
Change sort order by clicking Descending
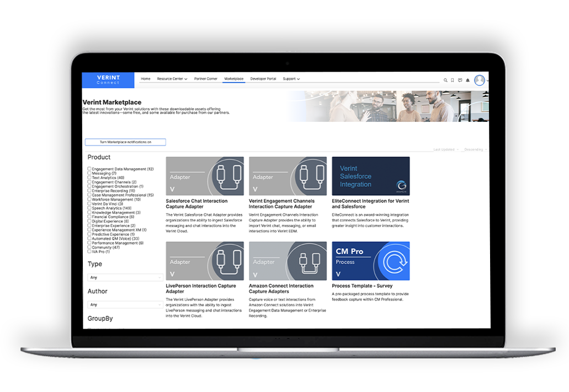click(474, 149)
